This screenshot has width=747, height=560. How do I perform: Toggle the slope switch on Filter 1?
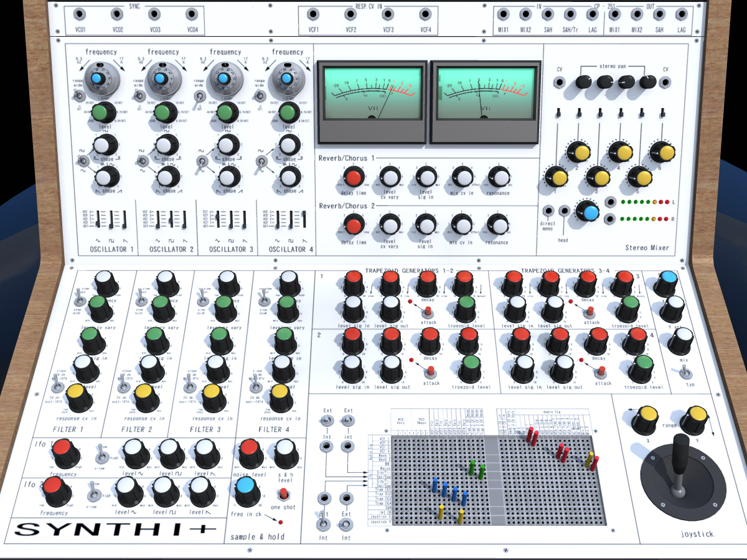(x=58, y=386)
